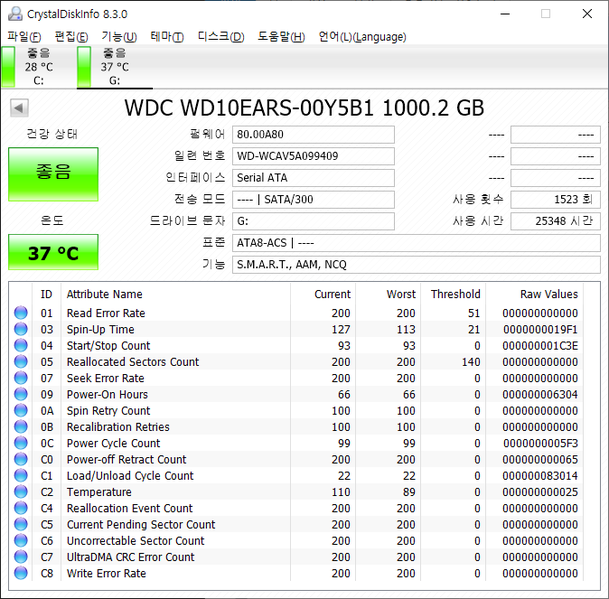Select the Temperature worst value 89
The image size is (609, 599).
pyautogui.click(x=409, y=492)
